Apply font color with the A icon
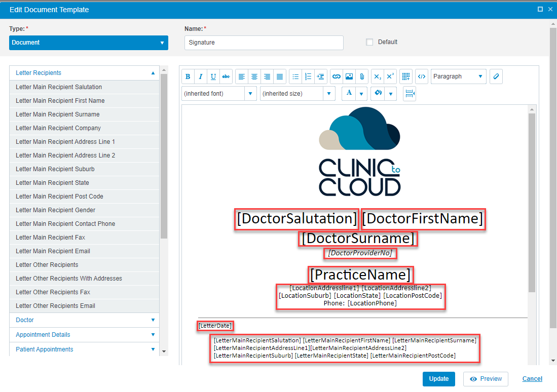Screen dimensions: 557x392 click(349, 93)
